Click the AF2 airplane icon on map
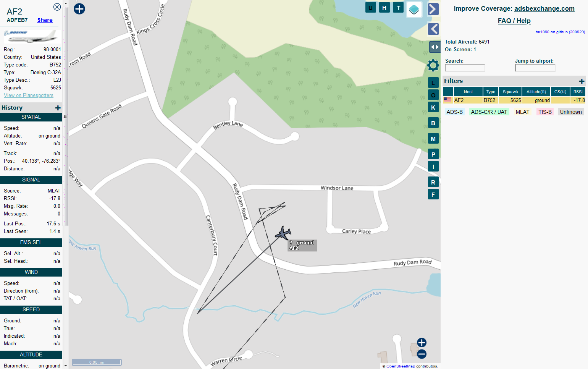Image resolution: width=588 pixels, height=369 pixels. coord(283,233)
